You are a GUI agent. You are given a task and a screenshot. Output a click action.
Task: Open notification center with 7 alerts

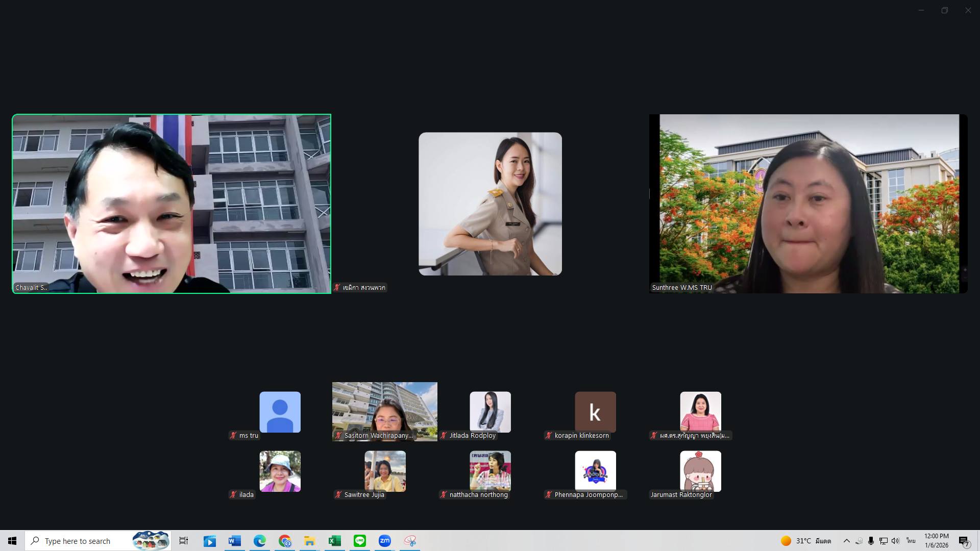964,541
